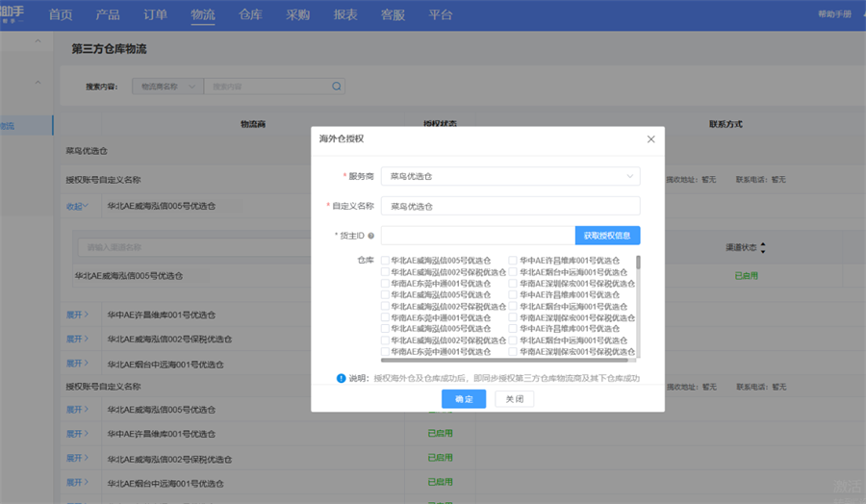Click the vertical scrollbar of the 仓库 list

click(x=639, y=263)
